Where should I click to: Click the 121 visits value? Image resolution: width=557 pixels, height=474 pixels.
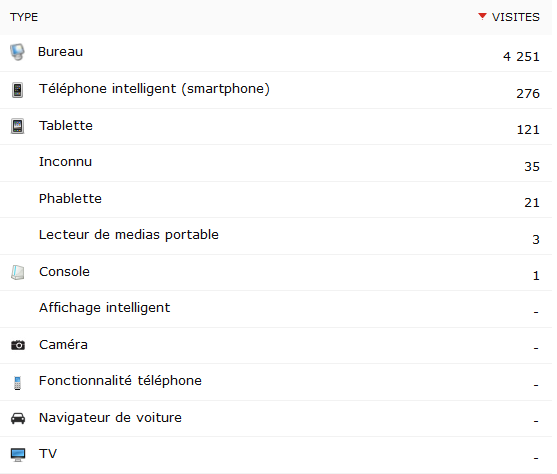pos(528,130)
